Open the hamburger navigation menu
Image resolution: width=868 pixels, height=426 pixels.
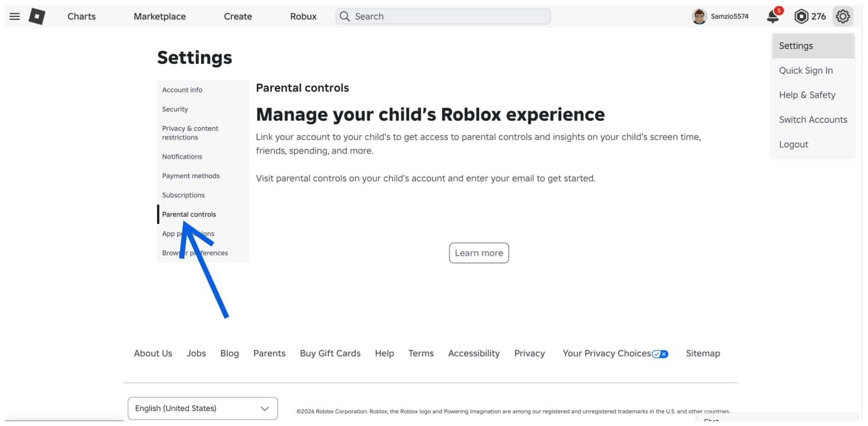(14, 16)
